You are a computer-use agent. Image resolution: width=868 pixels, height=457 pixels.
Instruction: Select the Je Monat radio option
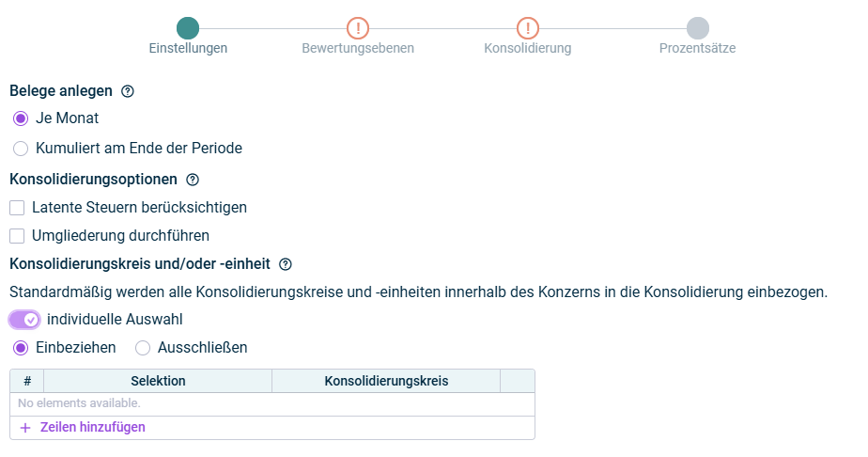(21, 118)
